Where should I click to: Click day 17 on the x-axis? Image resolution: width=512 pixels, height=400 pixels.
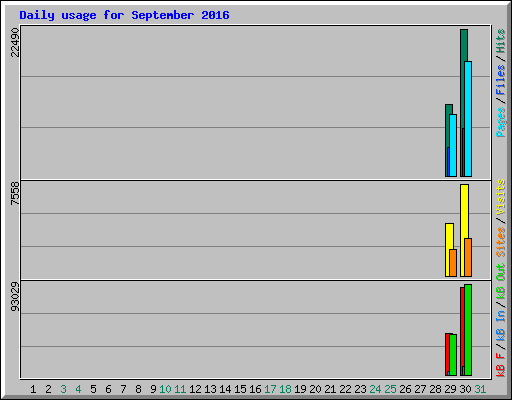270,389
